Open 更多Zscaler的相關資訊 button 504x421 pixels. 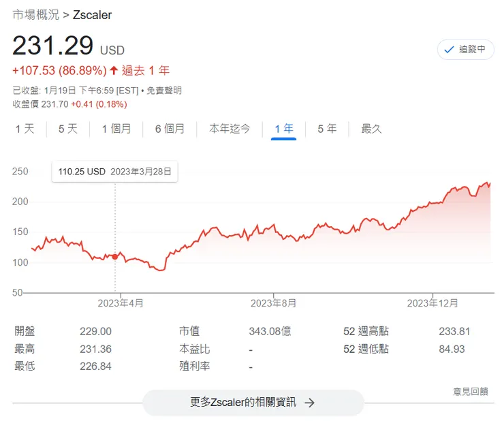[x=253, y=403]
